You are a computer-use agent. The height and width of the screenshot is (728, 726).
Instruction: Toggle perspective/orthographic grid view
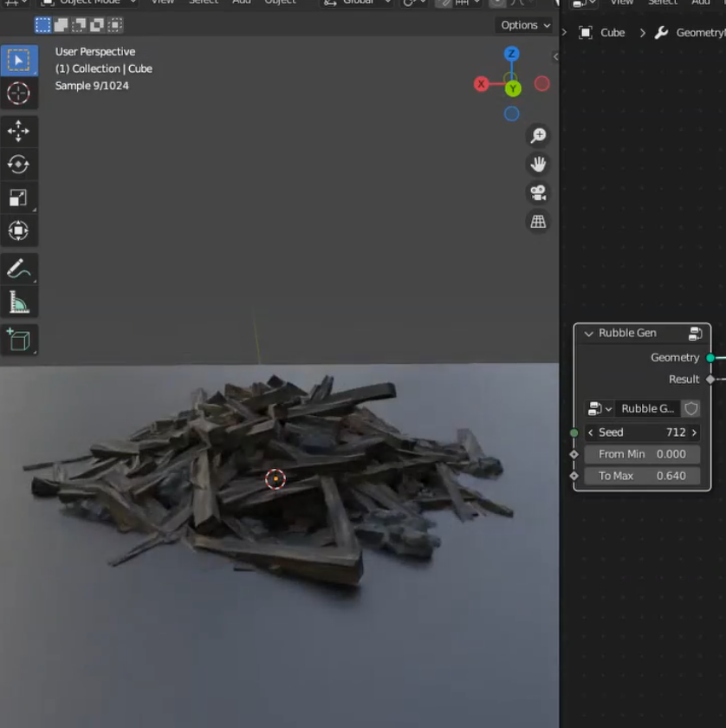tap(538, 222)
